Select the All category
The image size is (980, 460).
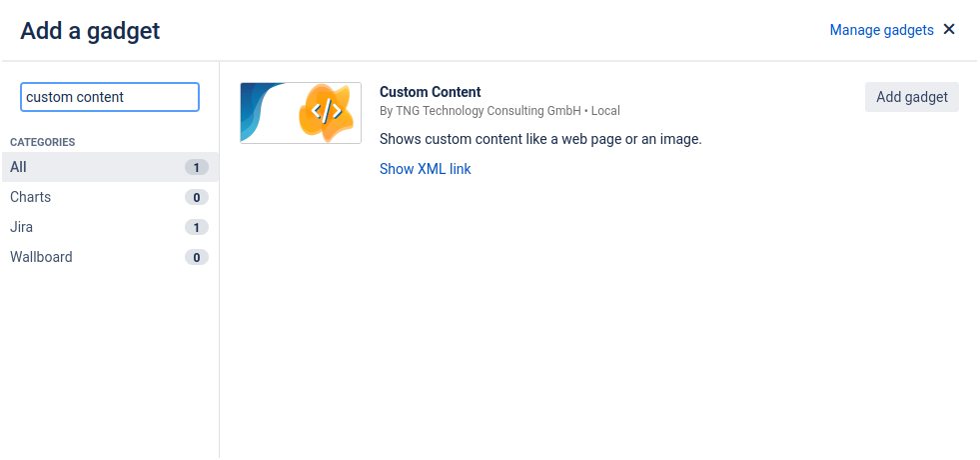coord(19,167)
